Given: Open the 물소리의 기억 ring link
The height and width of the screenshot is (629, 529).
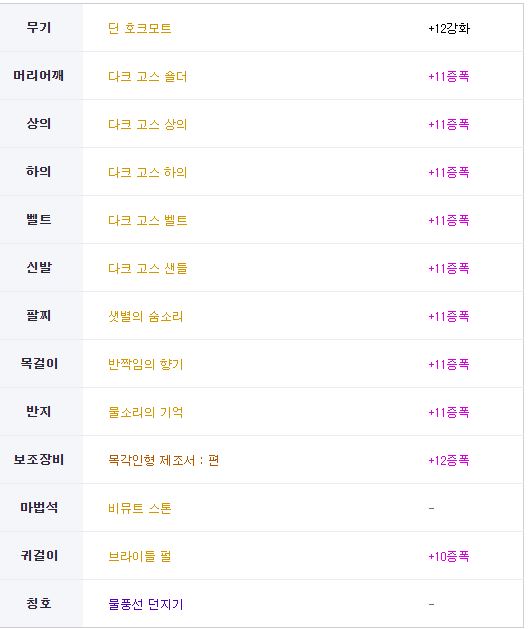Looking at the screenshot, I should tap(146, 412).
